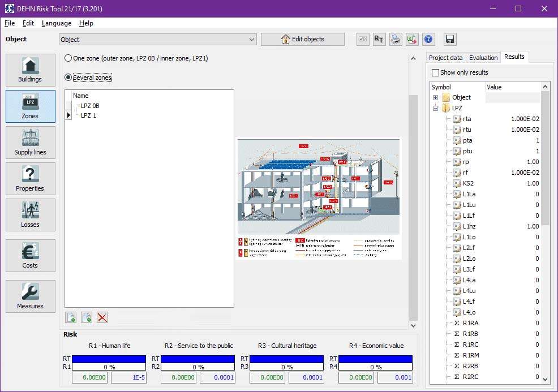Switch to the Evaluation tab

tap(483, 57)
